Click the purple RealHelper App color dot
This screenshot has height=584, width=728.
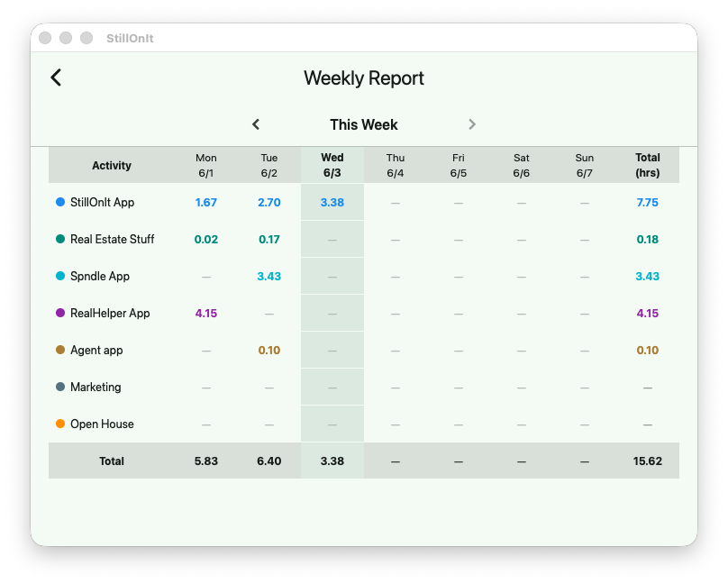pos(60,313)
